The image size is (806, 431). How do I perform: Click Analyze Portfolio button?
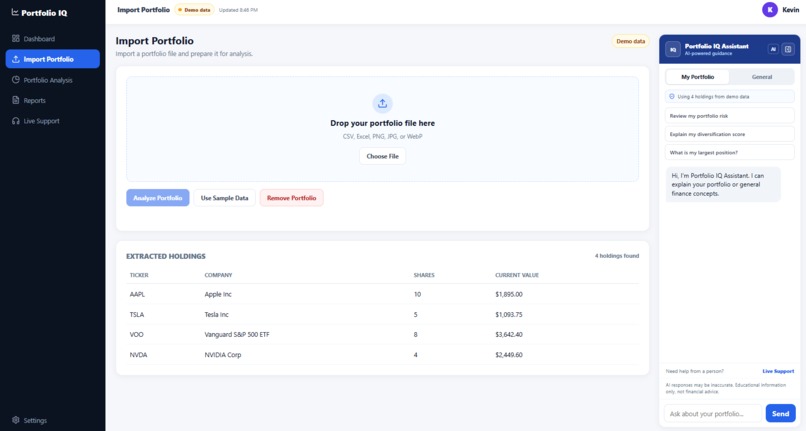(158, 198)
